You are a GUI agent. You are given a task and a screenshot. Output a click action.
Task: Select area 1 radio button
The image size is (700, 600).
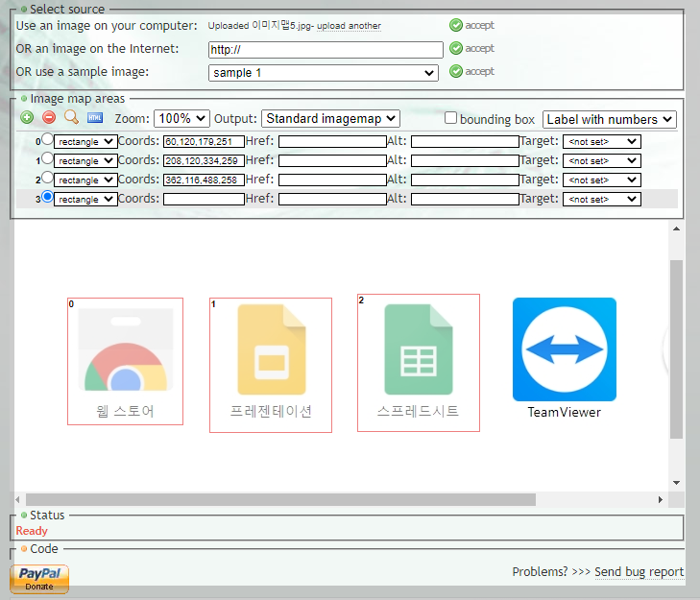[x=47, y=158]
